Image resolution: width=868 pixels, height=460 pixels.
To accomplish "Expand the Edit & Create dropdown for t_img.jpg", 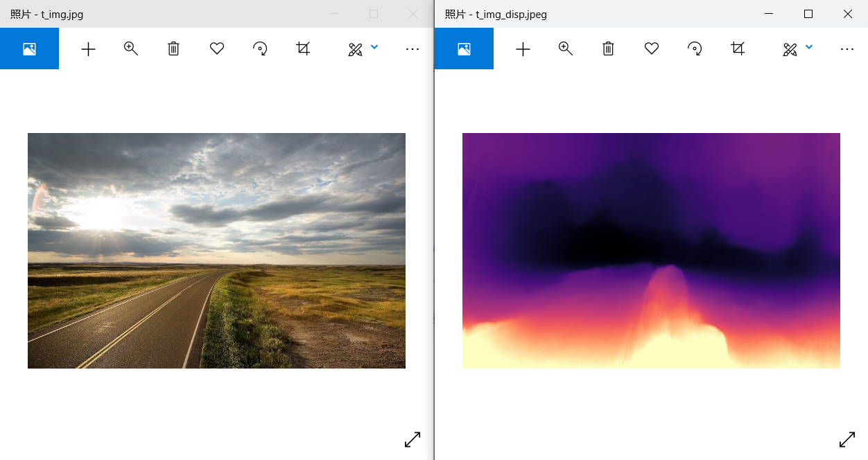I will pos(374,48).
